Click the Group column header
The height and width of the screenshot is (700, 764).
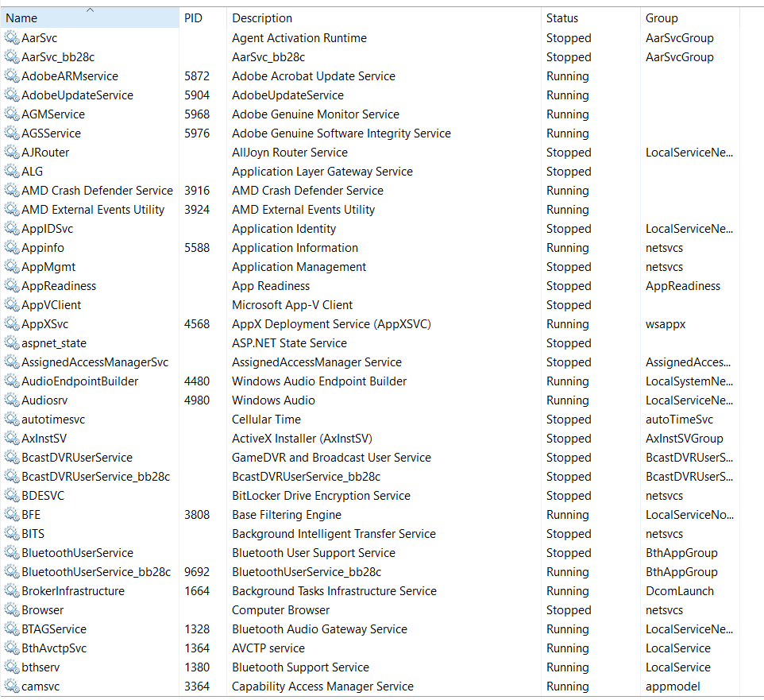pyautogui.click(x=690, y=18)
